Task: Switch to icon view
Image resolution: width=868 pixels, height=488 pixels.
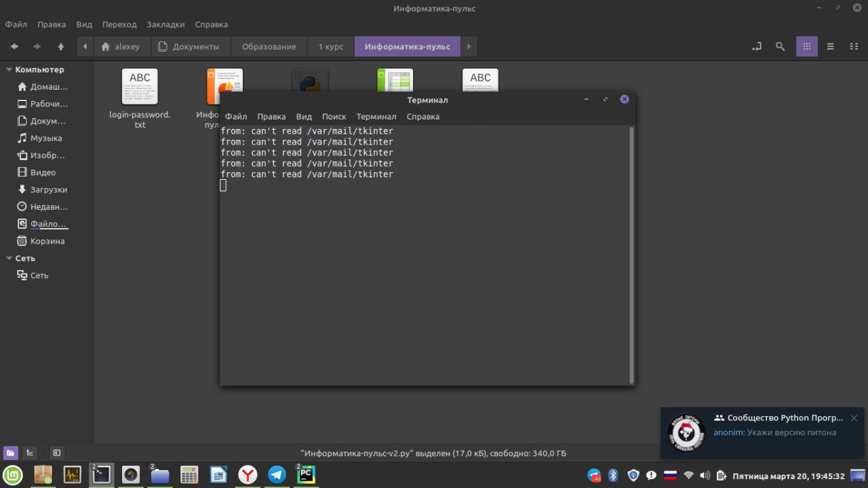Action: (x=806, y=47)
